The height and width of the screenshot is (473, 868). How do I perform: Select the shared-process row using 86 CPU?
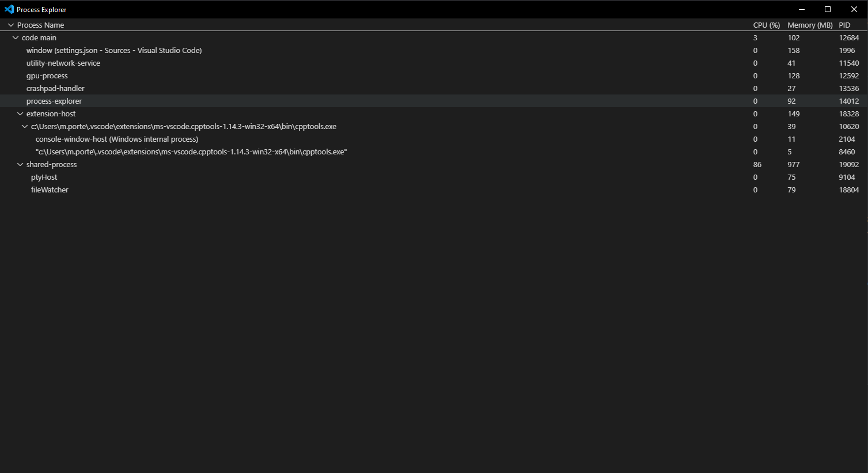(51, 164)
